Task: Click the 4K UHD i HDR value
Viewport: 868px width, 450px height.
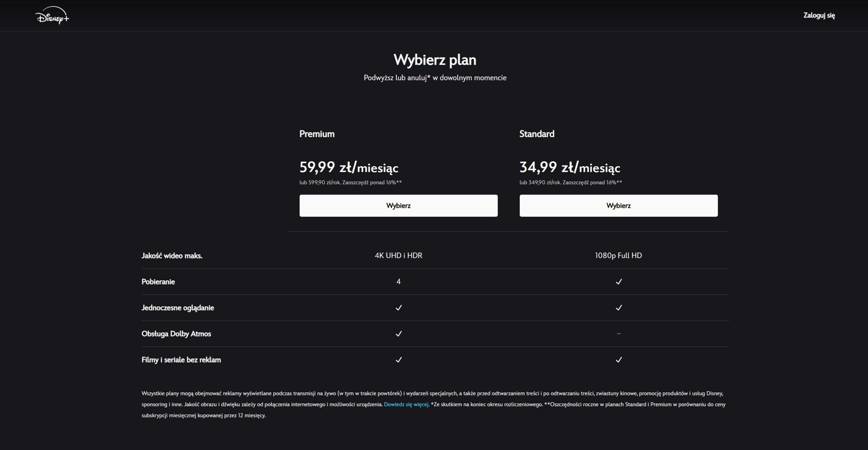Action: [398, 256]
